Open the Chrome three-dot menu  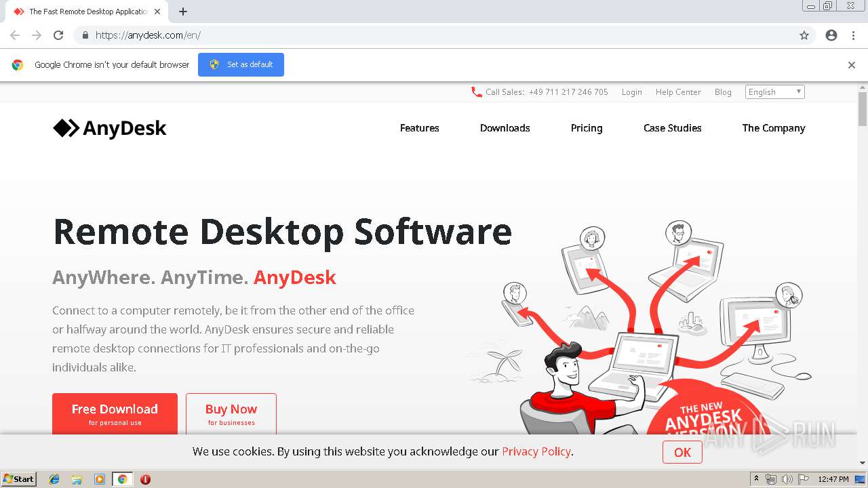pos(853,35)
